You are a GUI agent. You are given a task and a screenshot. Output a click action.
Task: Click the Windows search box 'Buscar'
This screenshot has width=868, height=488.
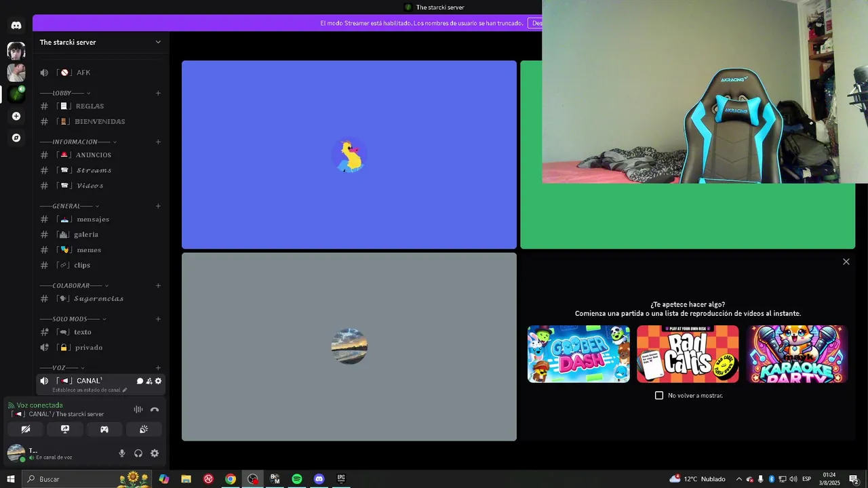[87, 479]
